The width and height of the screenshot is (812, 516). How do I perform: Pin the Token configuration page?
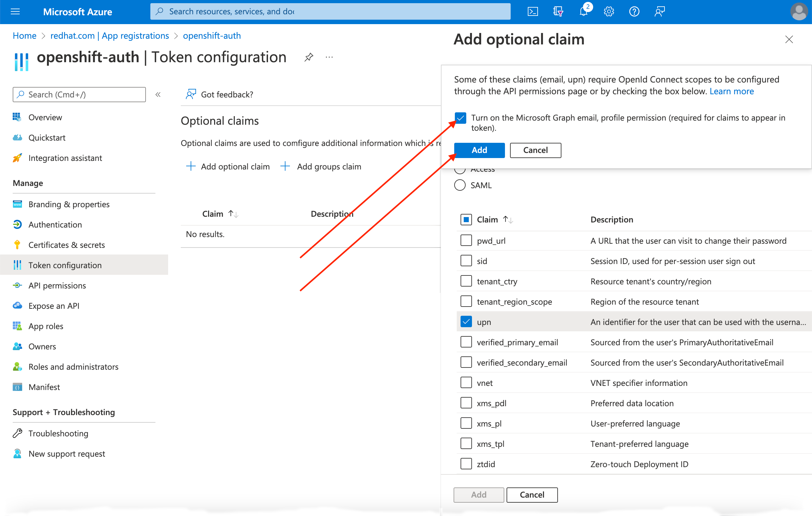tap(309, 57)
